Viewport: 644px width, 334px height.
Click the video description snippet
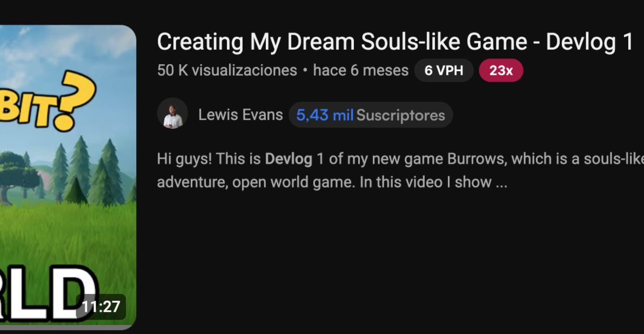pos(400,170)
